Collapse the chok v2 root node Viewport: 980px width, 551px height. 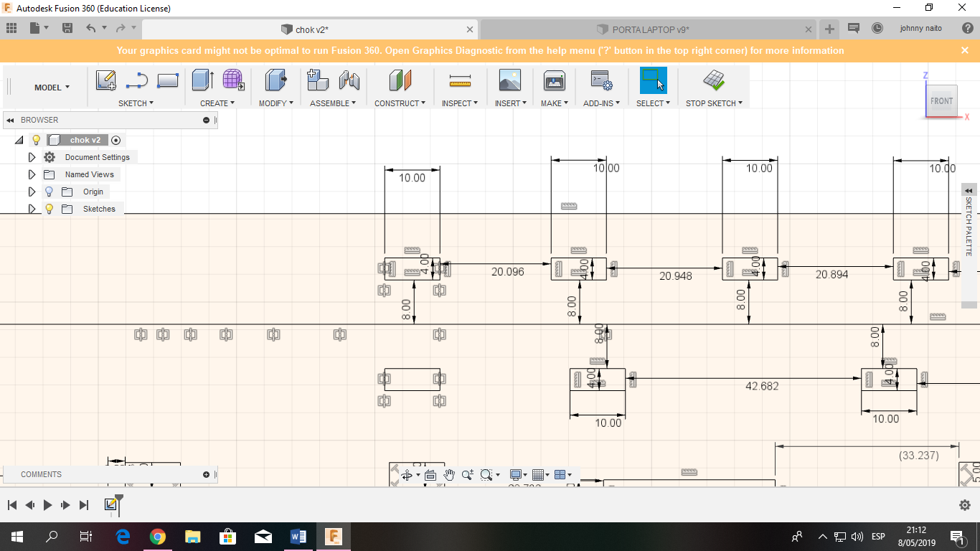(x=19, y=140)
